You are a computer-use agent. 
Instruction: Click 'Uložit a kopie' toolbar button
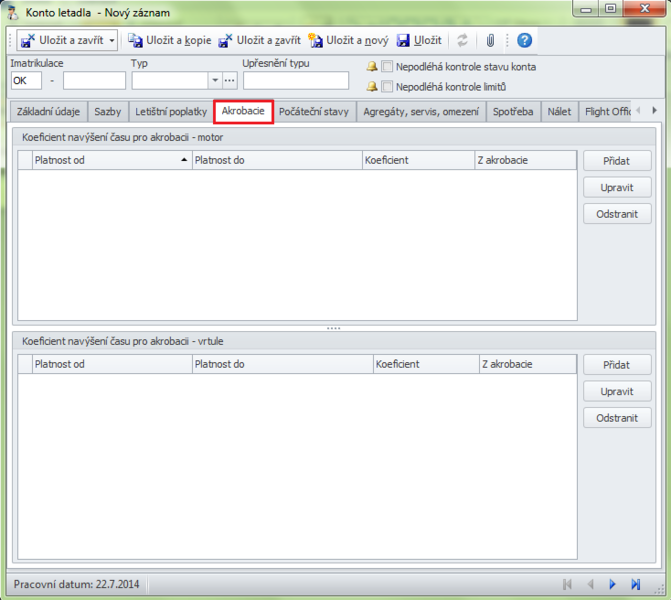[168, 41]
